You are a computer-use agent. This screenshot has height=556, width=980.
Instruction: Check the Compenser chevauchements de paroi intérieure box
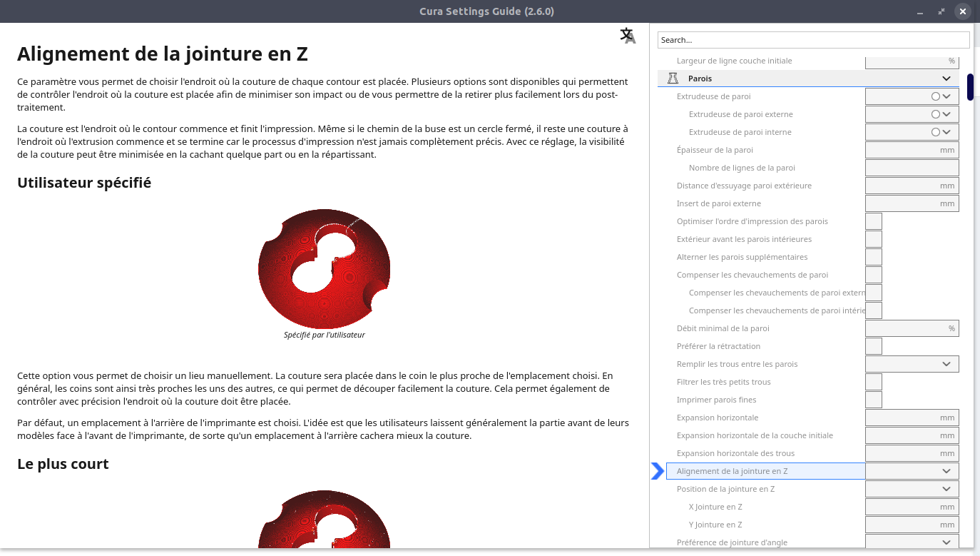pyautogui.click(x=874, y=310)
